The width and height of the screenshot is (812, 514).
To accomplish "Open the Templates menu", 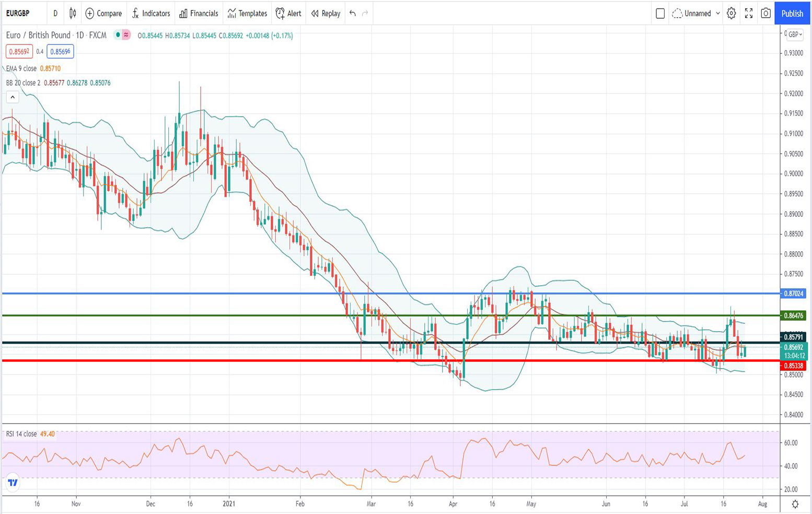I will click(x=247, y=14).
